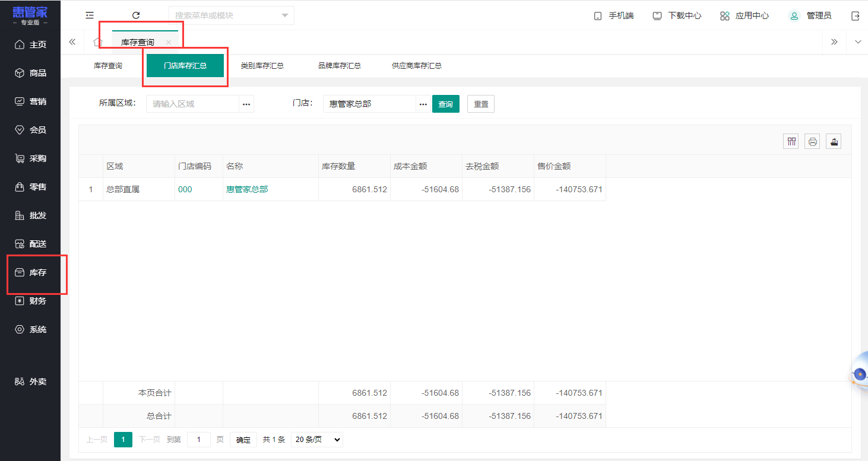Switch to 供应商库存汇总 sub-tab

click(x=417, y=66)
